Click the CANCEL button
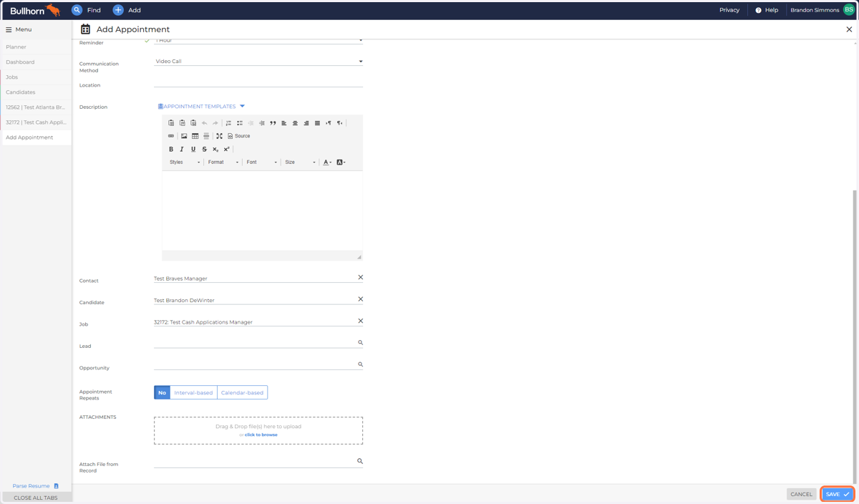The height and width of the screenshot is (504, 859). pyautogui.click(x=801, y=494)
